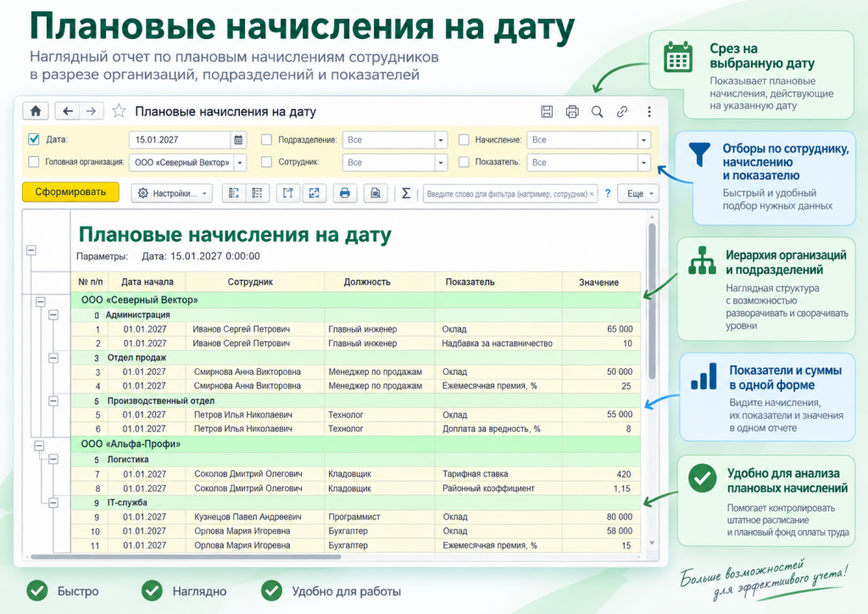
Task: Go to the Home page icon
Action: click(36, 111)
